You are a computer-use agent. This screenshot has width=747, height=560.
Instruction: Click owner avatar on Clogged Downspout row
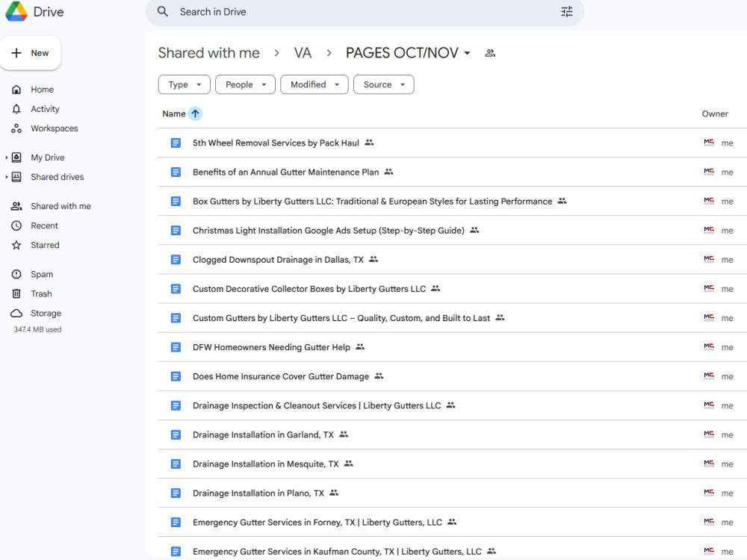(x=709, y=259)
